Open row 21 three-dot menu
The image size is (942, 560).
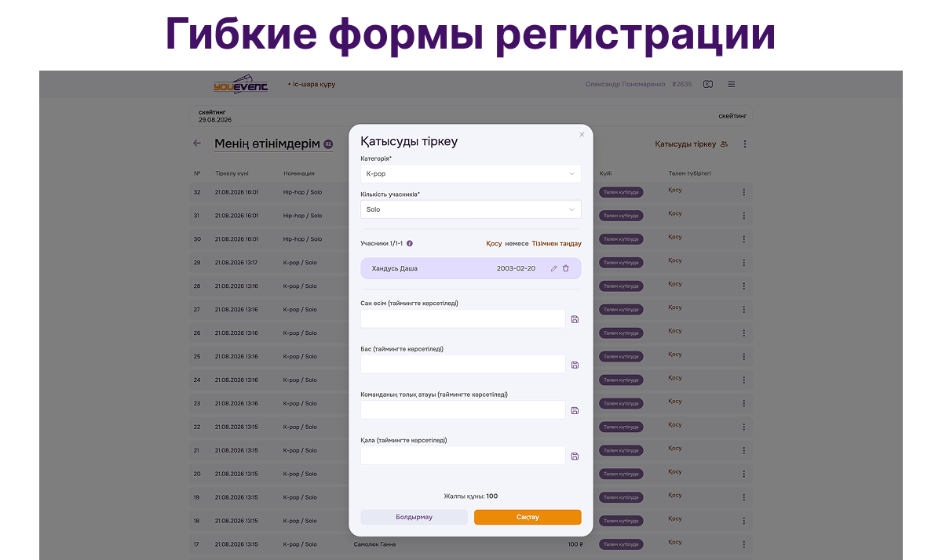[x=744, y=451]
